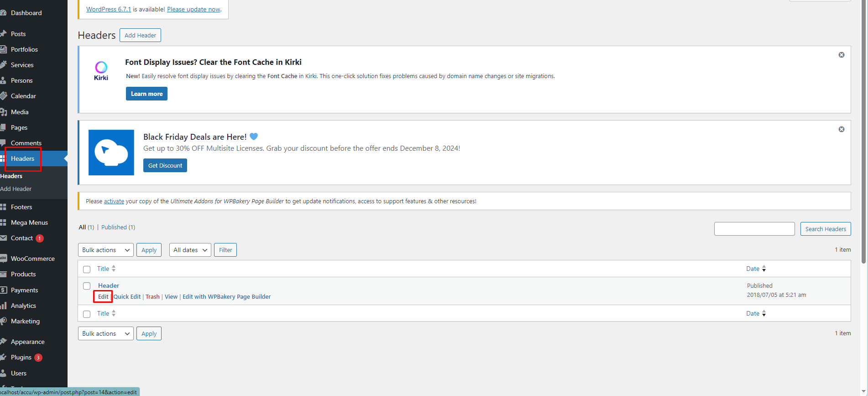Click the bottom Apply button
Image resolution: width=868 pixels, height=396 pixels.
(149, 333)
